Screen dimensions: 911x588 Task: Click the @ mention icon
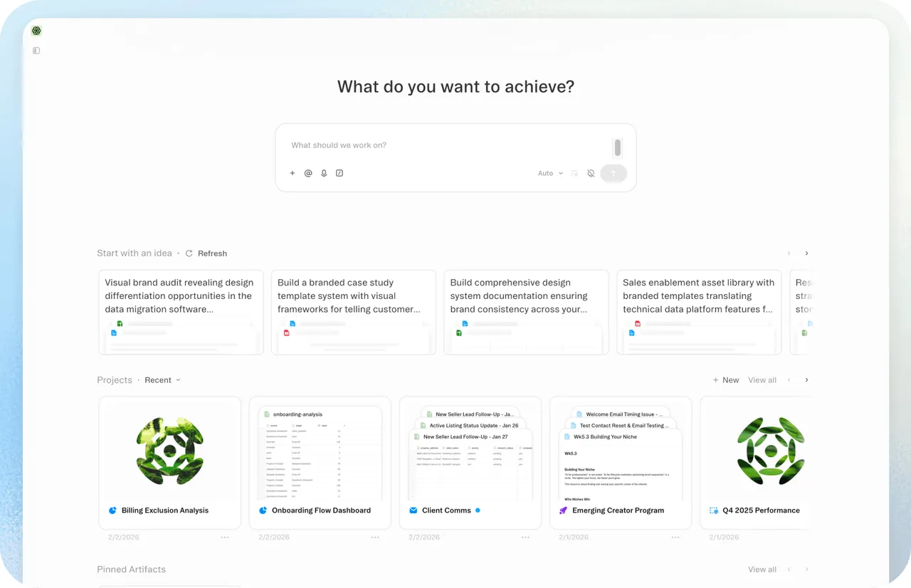click(x=308, y=173)
